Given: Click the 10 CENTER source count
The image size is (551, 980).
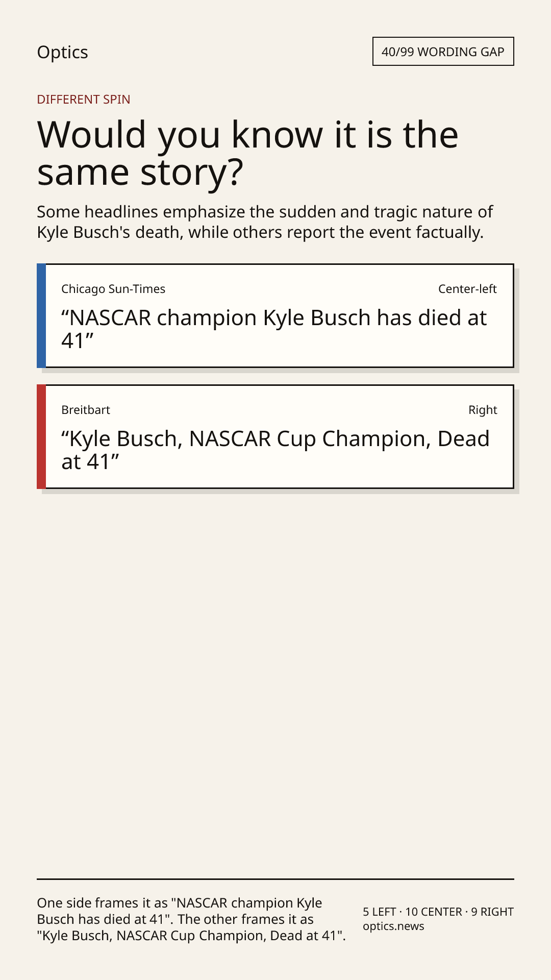Looking at the screenshot, I should click(x=434, y=912).
